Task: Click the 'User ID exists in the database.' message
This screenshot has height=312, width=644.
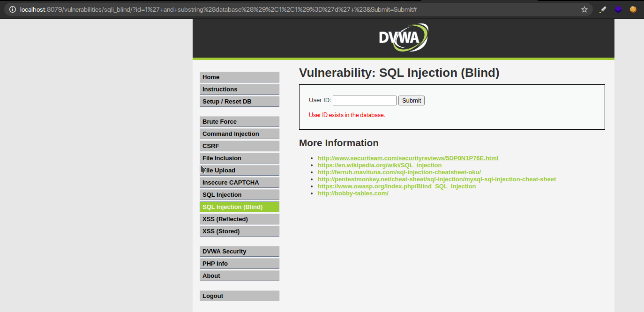Action: point(347,115)
